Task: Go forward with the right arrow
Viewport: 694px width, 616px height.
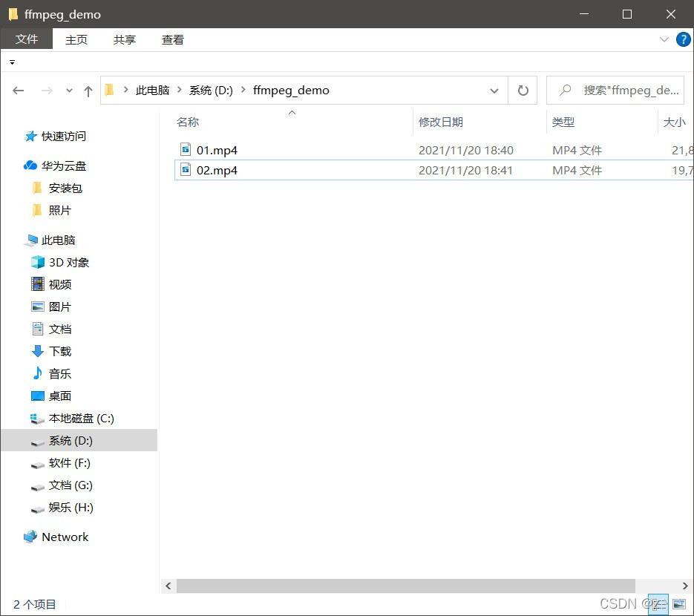Action: click(x=47, y=91)
